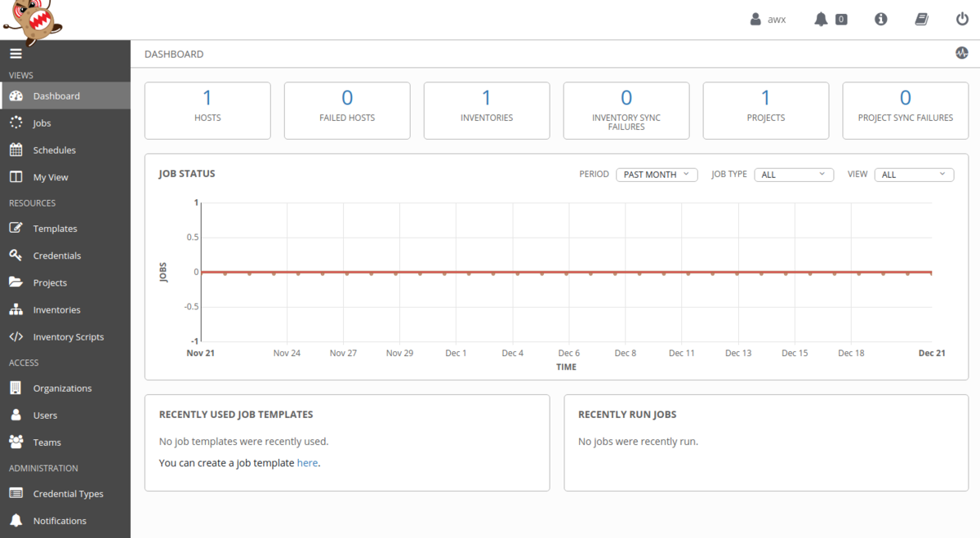Select the Projects count tile

766,110
